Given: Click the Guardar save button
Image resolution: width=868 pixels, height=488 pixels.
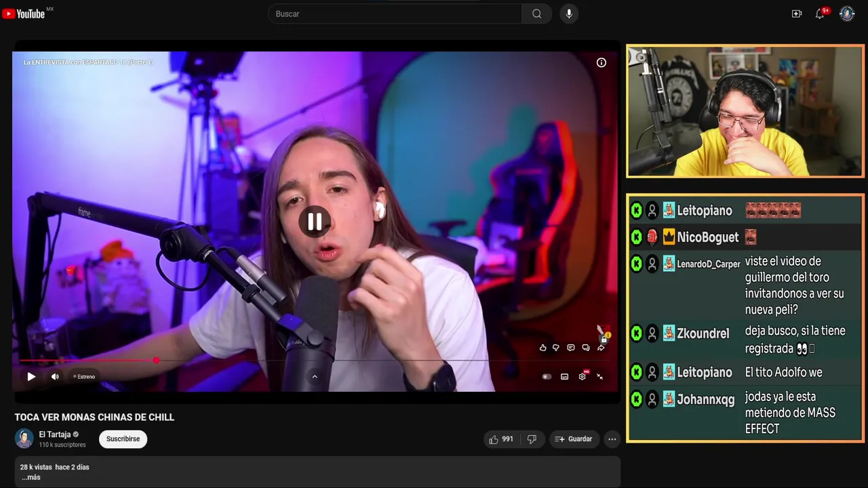Looking at the screenshot, I should pos(574,439).
